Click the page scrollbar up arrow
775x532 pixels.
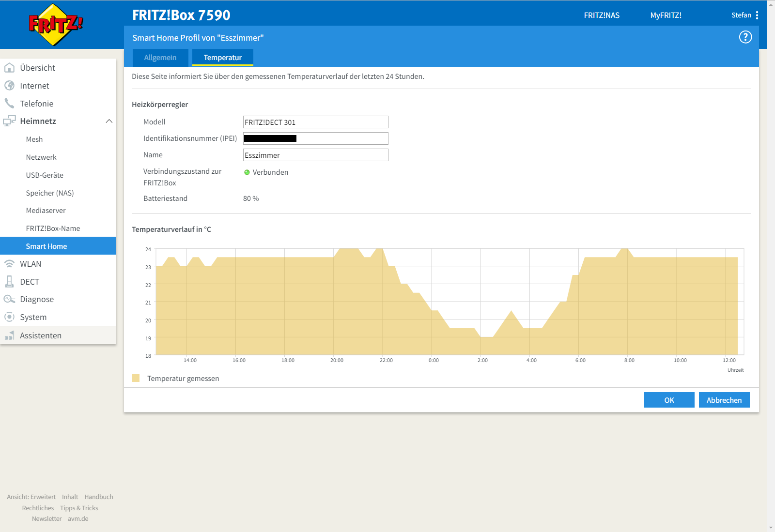771,4
